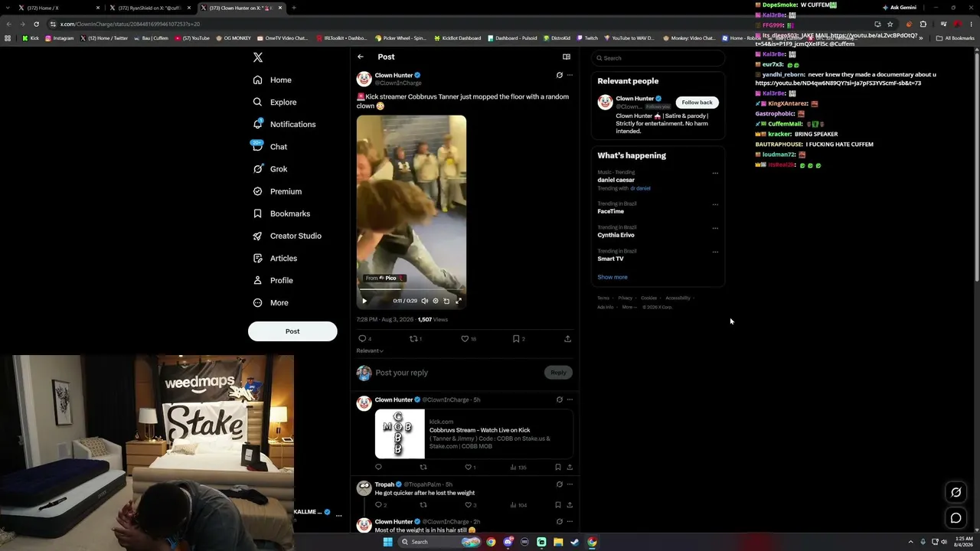Image resolution: width=980 pixels, height=551 pixels.
Task: Open Explore in the sidebar
Action: (x=274, y=103)
